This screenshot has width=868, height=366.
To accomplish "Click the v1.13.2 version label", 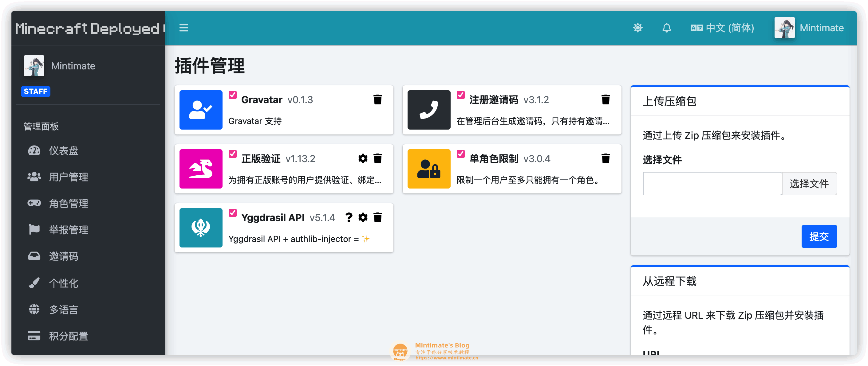I will 300,158.
